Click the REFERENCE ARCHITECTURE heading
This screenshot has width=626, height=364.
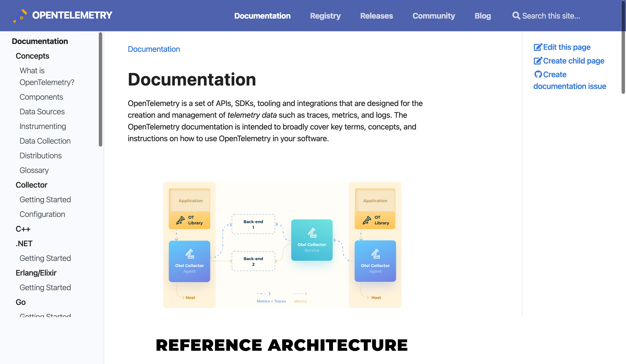(x=282, y=345)
